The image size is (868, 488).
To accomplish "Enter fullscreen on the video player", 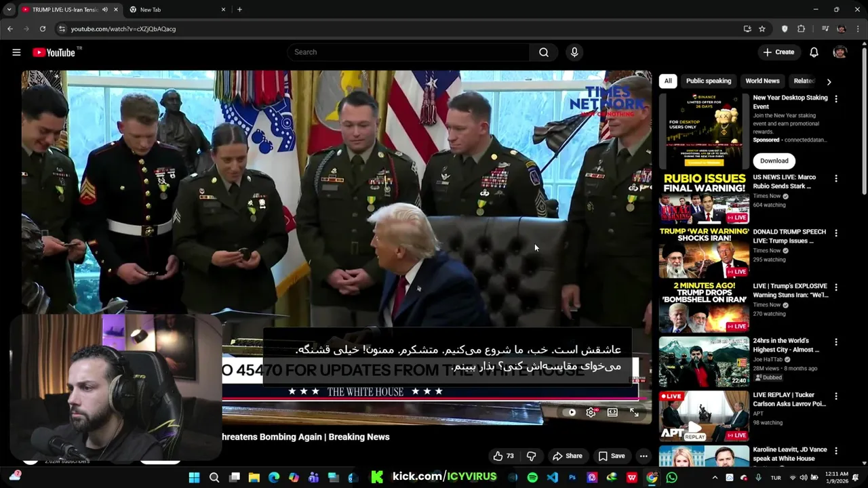I will coord(634,412).
